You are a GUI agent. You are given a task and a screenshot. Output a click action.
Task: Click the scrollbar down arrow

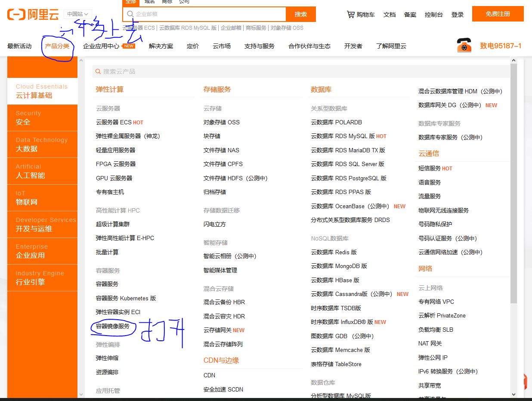point(514,394)
